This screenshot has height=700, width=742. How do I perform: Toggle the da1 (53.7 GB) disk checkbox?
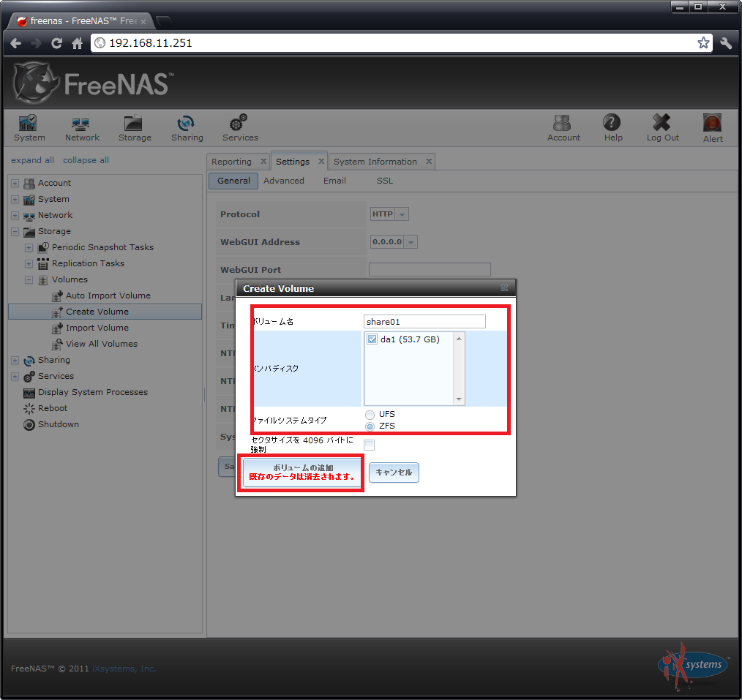coord(372,339)
